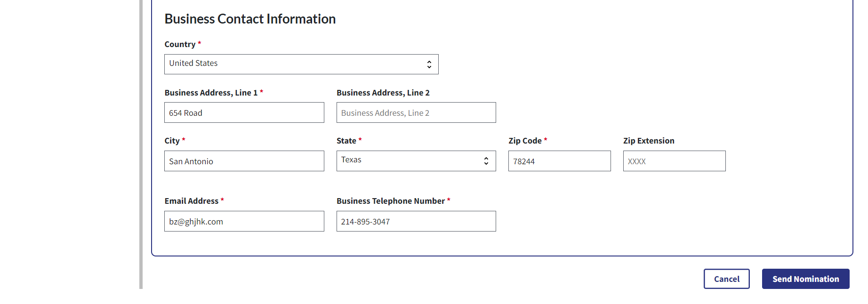This screenshot has height=304, width=868.
Task: Click the Business Contact Information heading
Action: (x=250, y=19)
